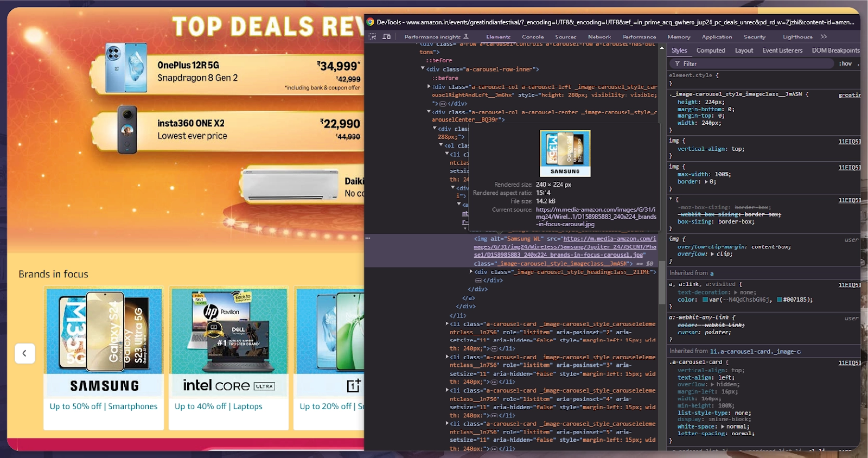Image resolution: width=868 pixels, height=458 pixels.
Task: Click the element.style rule block
Action: pos(763,79)
